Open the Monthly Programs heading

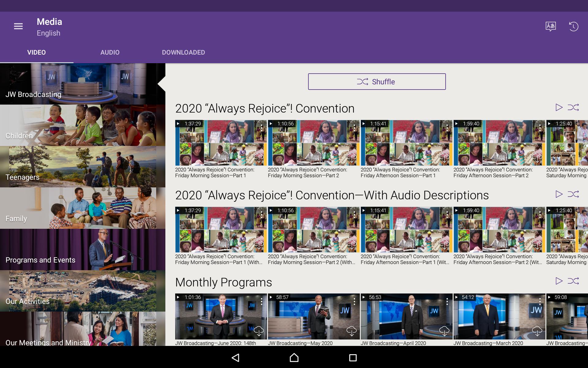(x=224, y=282)
